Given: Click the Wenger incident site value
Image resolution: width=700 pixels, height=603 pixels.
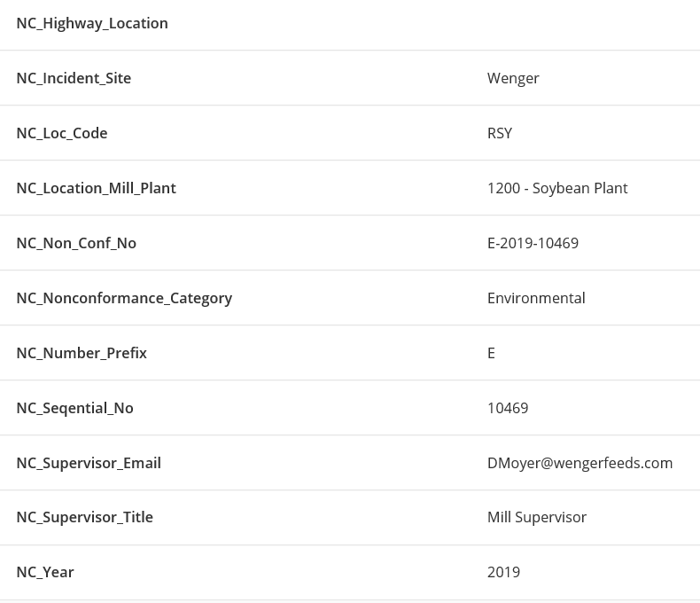Looking at the screenshot, I should coord(513,78).
